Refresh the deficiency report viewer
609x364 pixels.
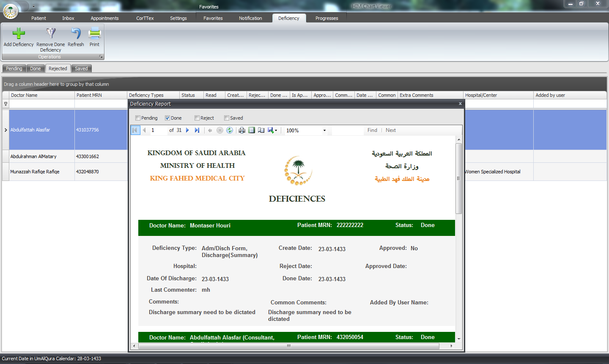230,130
